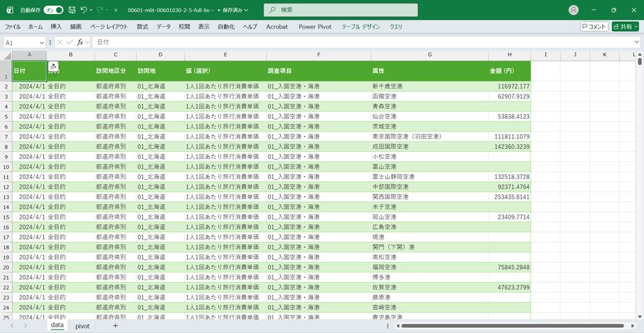
Task: Click the select-all corner triangle
Action: pos(6,55)
